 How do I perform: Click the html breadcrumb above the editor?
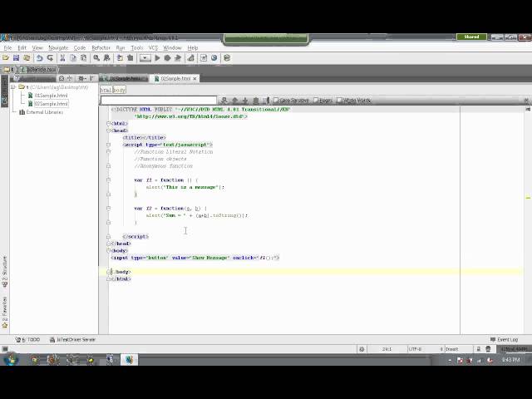[106, 90]
